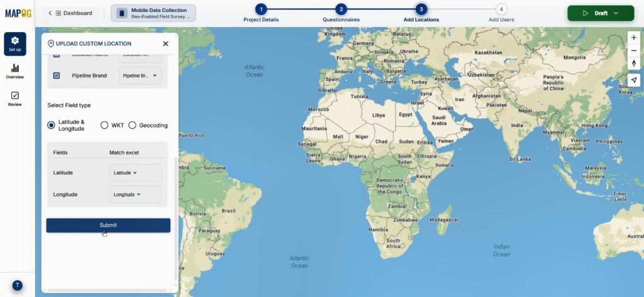Click the 'Fields' column header
This screenshot has width=644, height=297.
pos(60,153)
